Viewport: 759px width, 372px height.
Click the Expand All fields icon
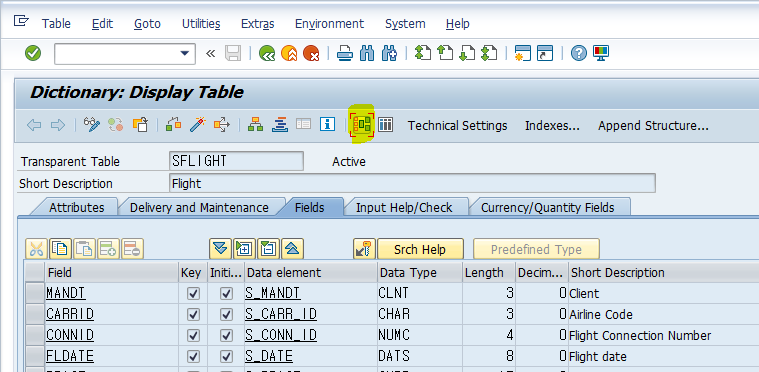(x=244, y=249)
